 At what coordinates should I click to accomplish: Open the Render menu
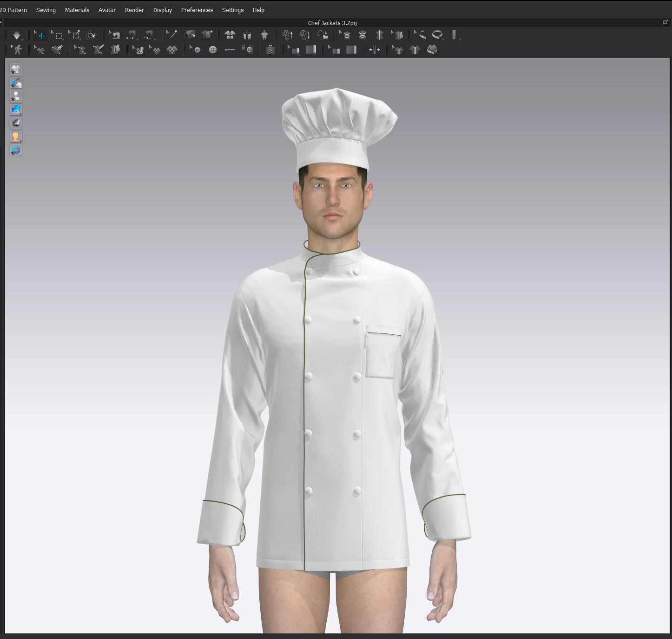pyautogui.click(x=134, y=10)
